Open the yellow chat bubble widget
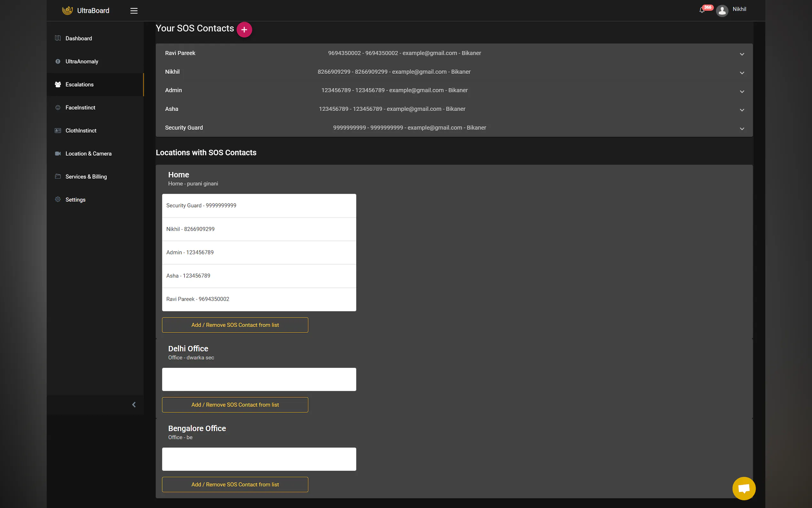The width and height of the screenshot is (812, 508). point(744,488)
